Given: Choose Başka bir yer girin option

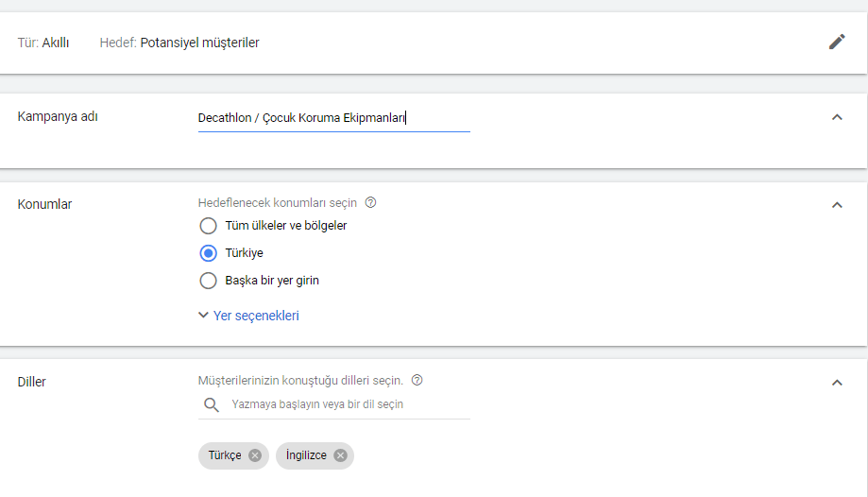Looking at the screenshot, I should click(209, 281).
